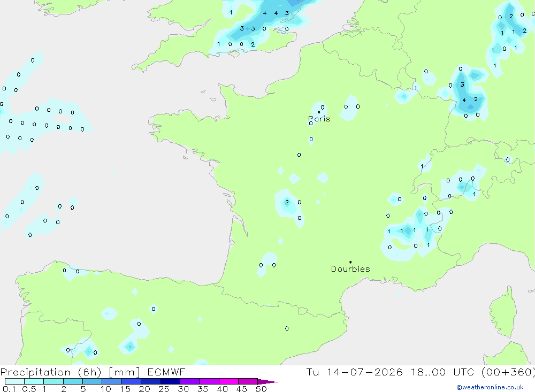Click the 5 mm blue legend swatch

tap(93, 381)
